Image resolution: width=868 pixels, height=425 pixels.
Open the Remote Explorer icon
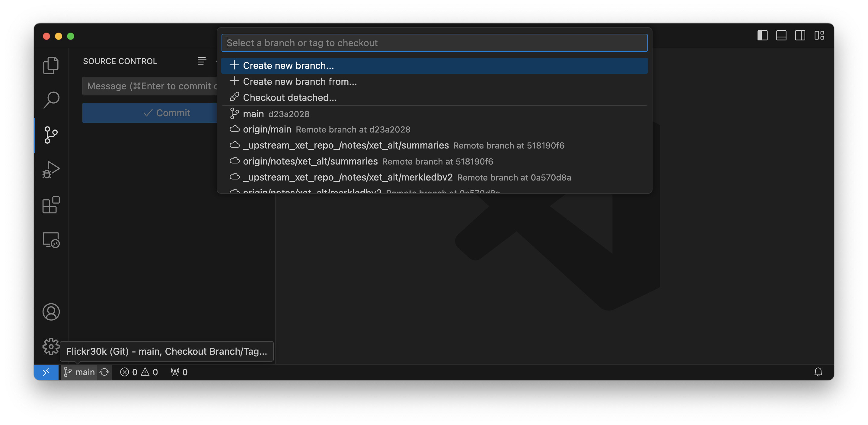pyautogui.click(x=51, y=240)
